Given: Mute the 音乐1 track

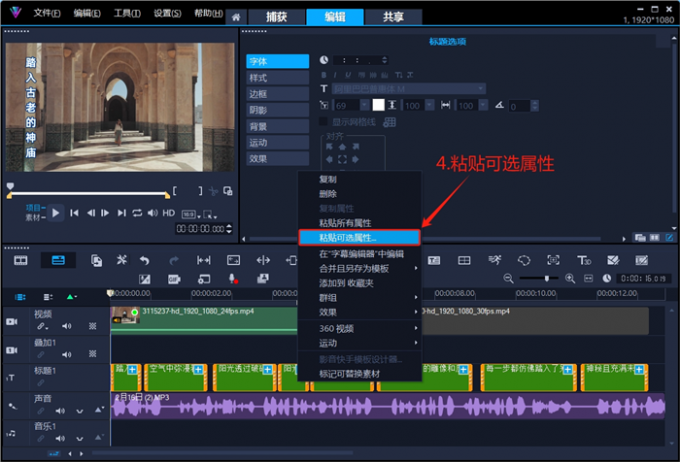Looking at the screenshot, I should click(60, 439).
